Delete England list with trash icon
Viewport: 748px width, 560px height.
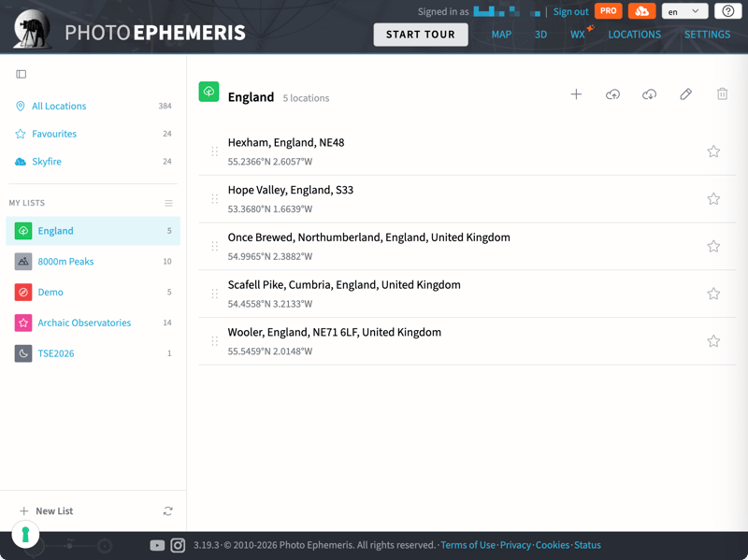point(722,94)
